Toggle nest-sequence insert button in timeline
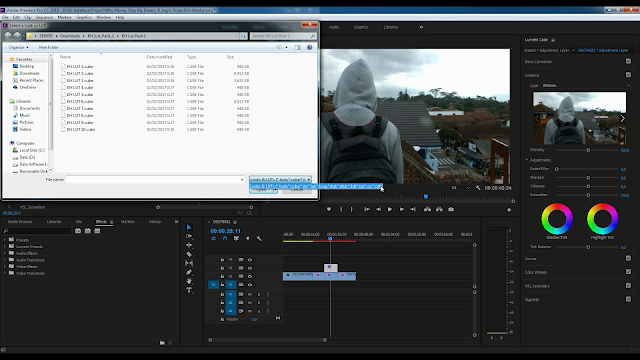The image size is (640, 360). (213, 238)
